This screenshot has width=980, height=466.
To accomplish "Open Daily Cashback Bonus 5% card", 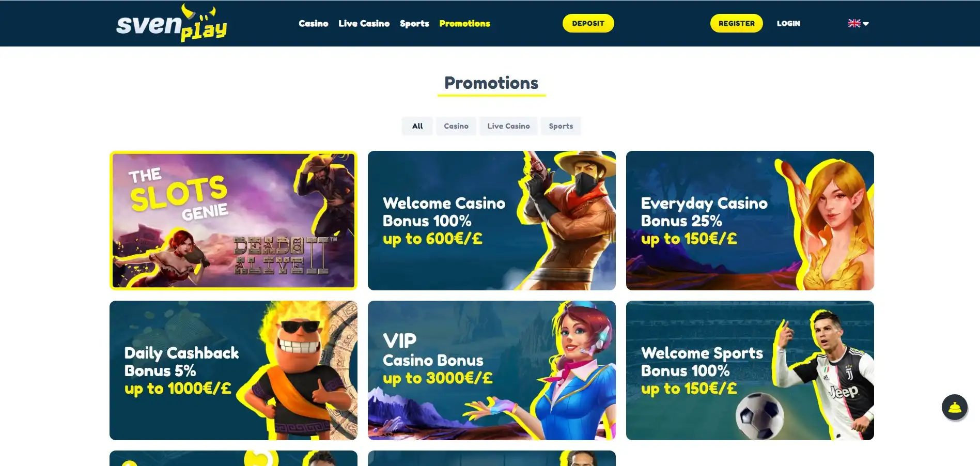I will 234,370.
